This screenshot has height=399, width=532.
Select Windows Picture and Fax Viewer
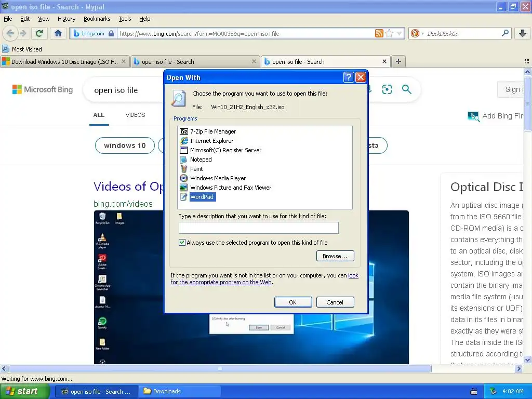[x=225, y=187]
